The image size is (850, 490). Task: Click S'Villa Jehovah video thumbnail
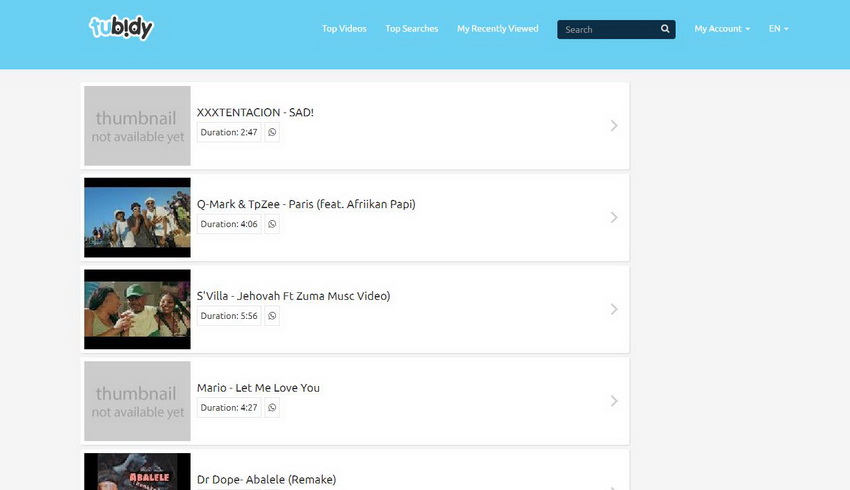tap(137, 309)
